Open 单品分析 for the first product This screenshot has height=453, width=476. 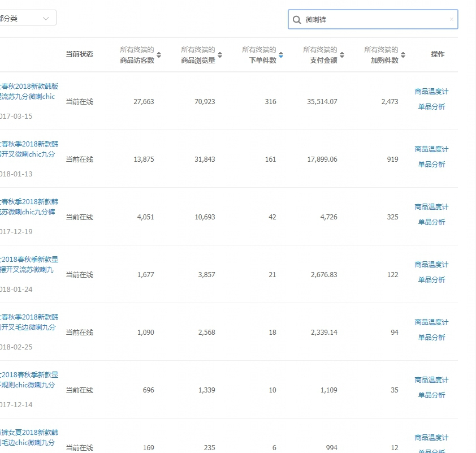[431, 107]
